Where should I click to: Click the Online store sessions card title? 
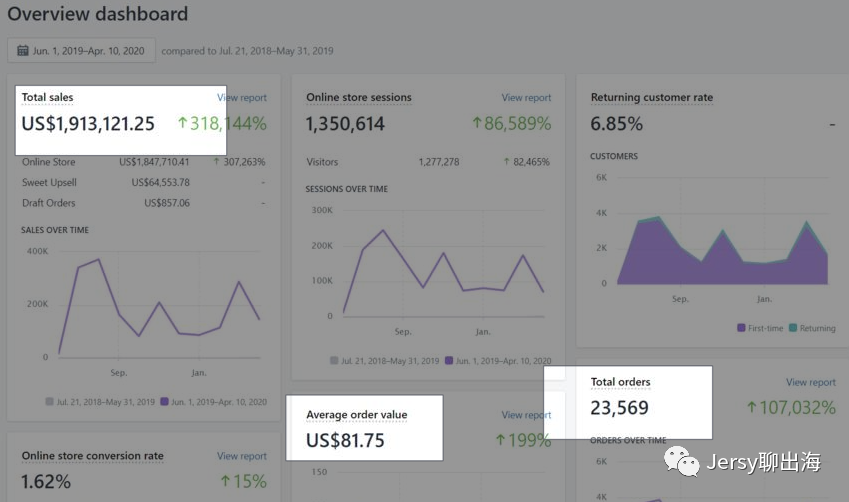pos(358,98)
